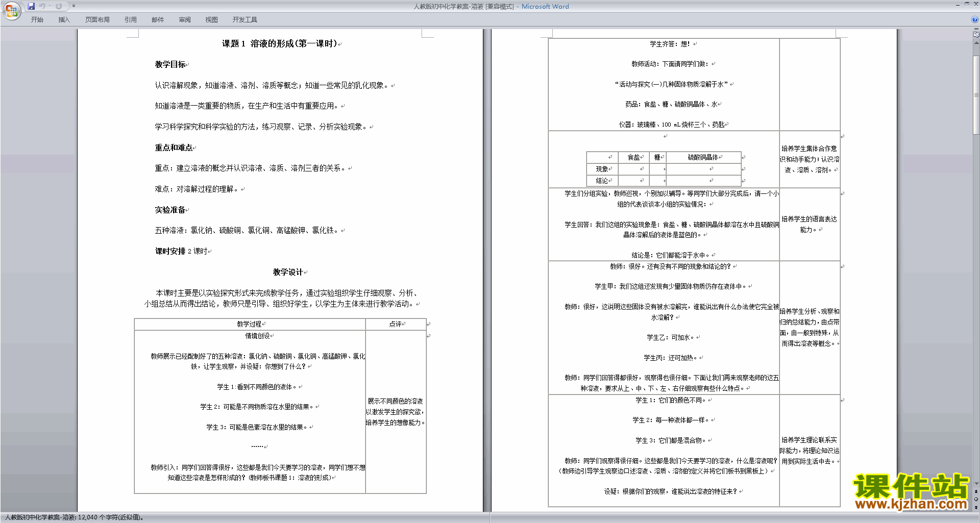This screenshot has width=980, height=523.
Task: Open the 开始 ribbon tab
Action: (x=37, y=20)
